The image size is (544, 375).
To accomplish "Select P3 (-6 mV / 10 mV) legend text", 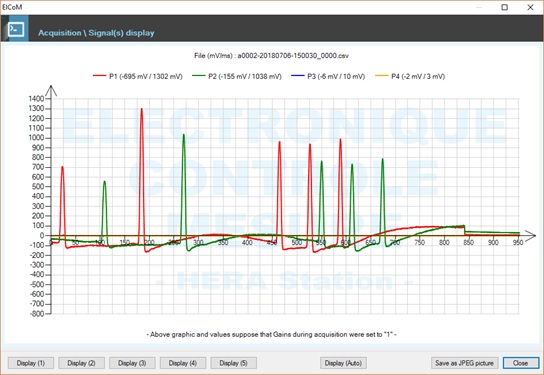I will point(336,76).
